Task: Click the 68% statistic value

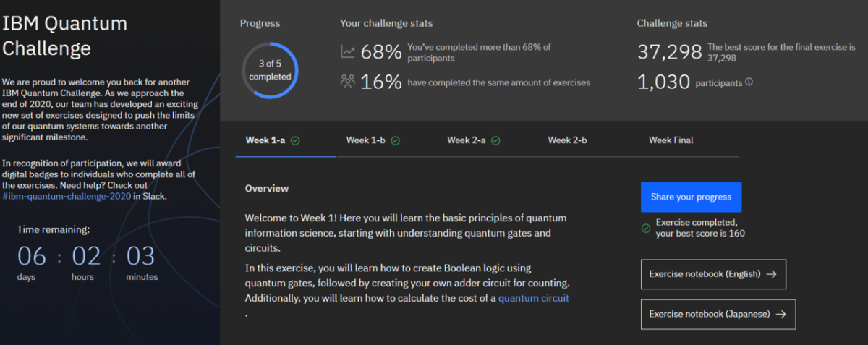Action: pyautogui.click(x=380, y=52)
